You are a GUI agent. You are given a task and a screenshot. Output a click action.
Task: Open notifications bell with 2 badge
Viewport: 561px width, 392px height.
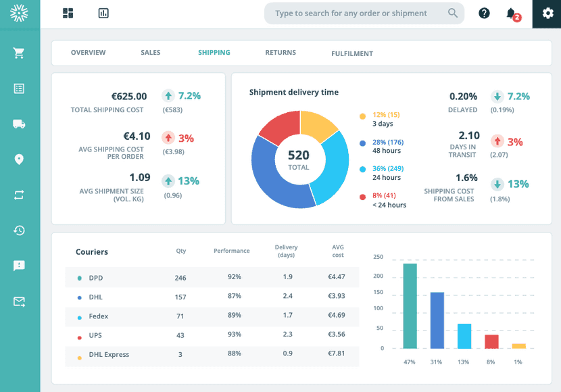[512, 14]
